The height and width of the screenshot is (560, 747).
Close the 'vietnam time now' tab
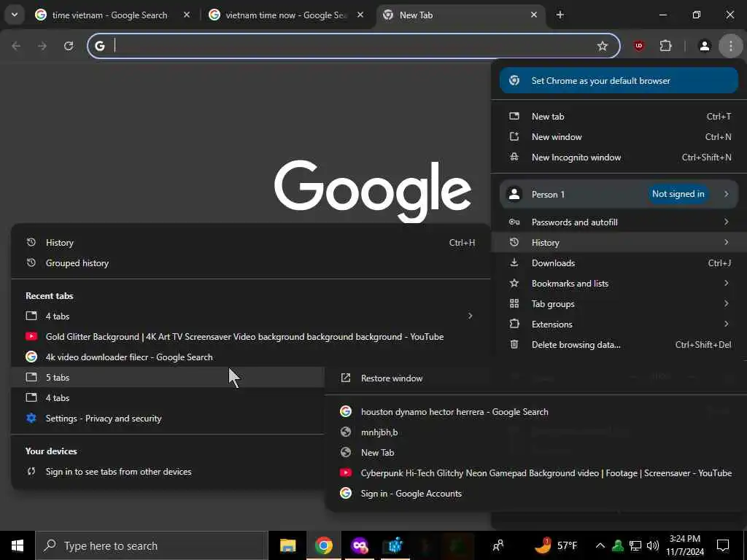360,15
